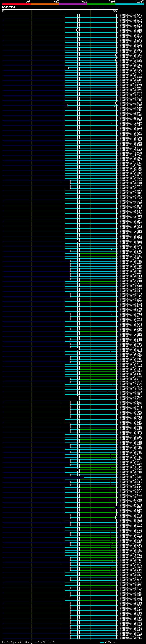Select UniRef100_Q6V759 label

[x=131, y=65]
